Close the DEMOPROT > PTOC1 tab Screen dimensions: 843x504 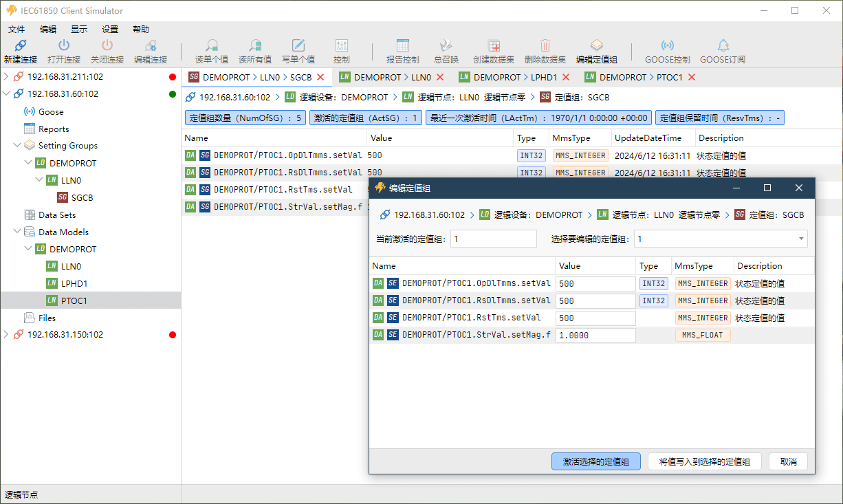tap(692, 78)
